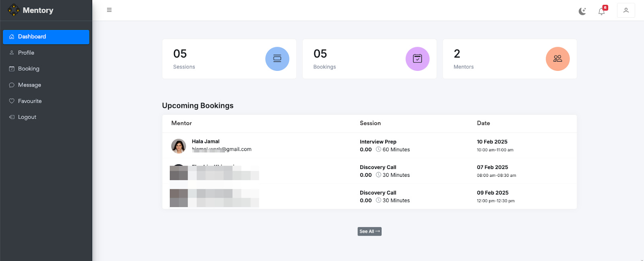Viewport: 644px width, 261px height.
Task: Click the Favourite heart icon
Action: (12, 101)
